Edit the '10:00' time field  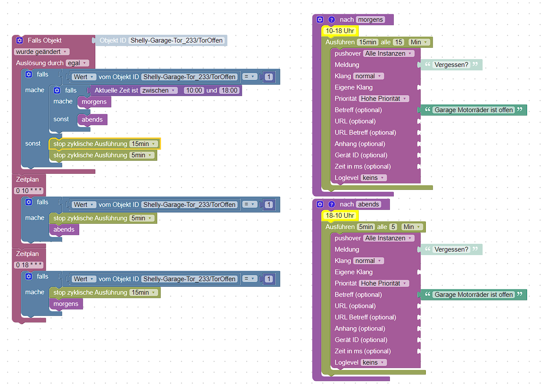coord(194,90)
